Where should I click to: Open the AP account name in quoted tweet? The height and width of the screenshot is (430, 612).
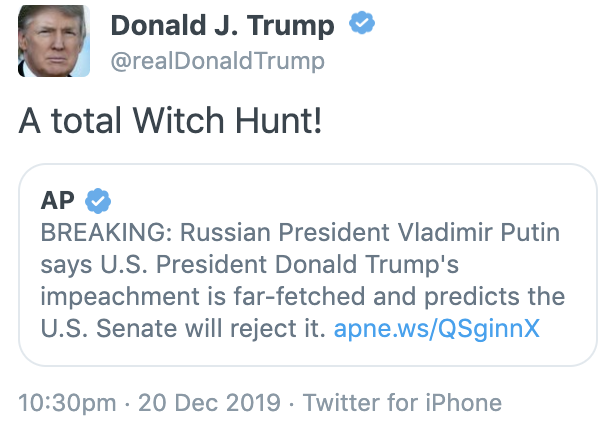[x=57, y=201]
